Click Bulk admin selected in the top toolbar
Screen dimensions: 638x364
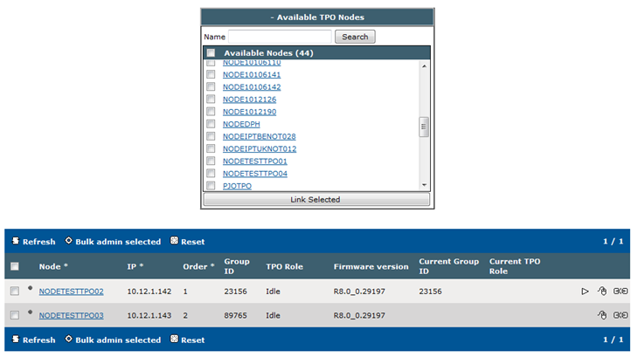pos(113,241)
